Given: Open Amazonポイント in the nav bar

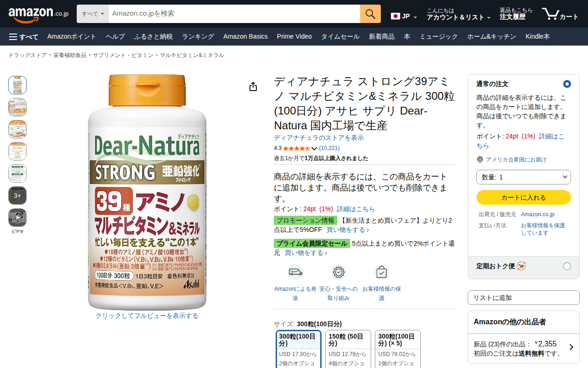Looking at the screenshot, I should (72, 37).
